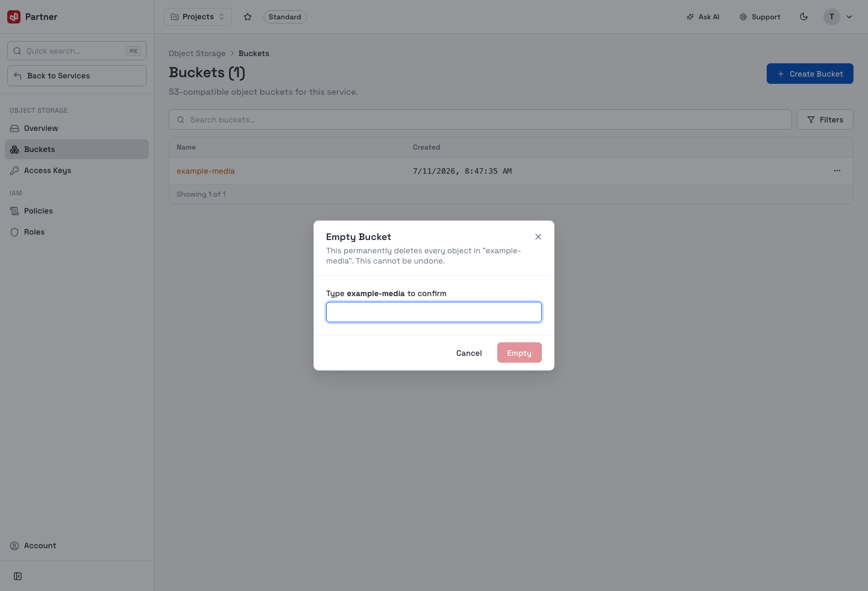Click the Partner logo icon
Image resolution: width=868 pixels, height=591 pixels.
[14, 17]
